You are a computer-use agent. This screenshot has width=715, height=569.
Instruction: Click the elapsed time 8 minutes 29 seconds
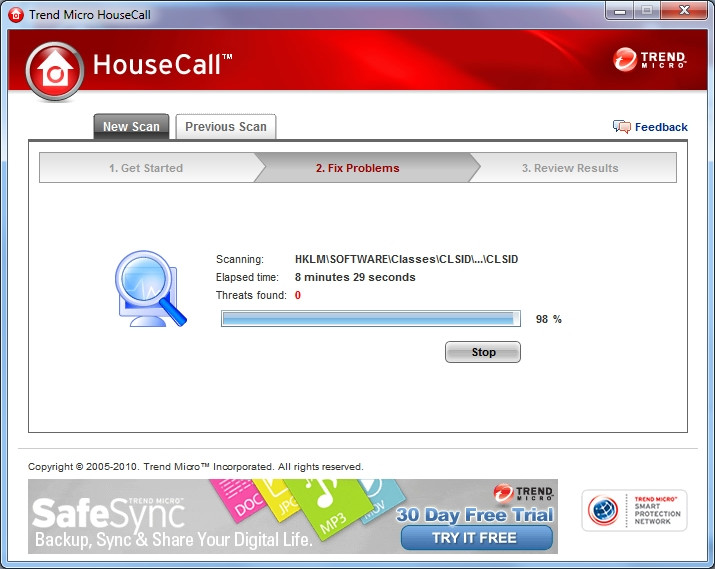(x=355, y=277)
